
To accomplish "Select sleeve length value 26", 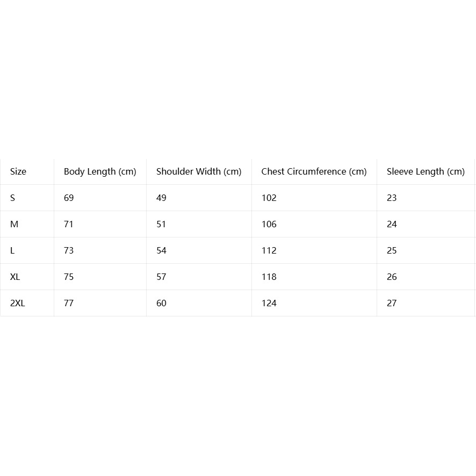I will tap(392, 277).
